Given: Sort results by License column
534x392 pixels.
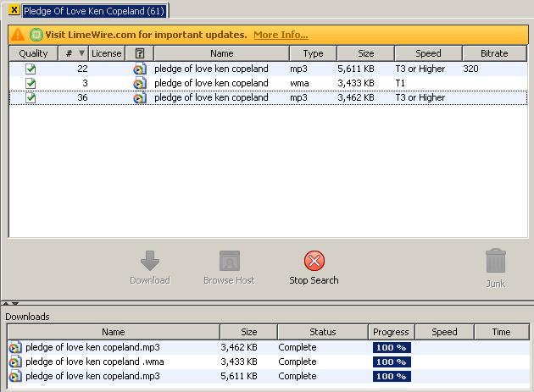Looking at the screenshot, I should click(x=107, y=53).
